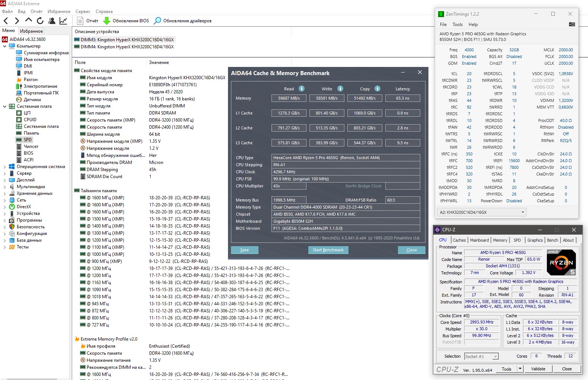Select the DIMM4 Kingston HyperX device row

click(x=124, y=47)
